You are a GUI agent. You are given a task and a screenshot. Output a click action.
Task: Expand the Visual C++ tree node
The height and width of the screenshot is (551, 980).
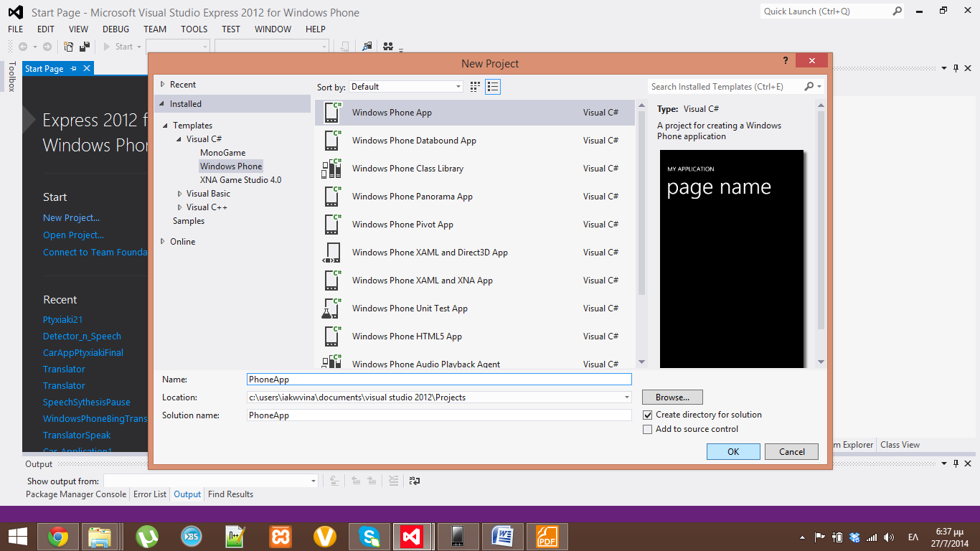click(x=179, y=207)
